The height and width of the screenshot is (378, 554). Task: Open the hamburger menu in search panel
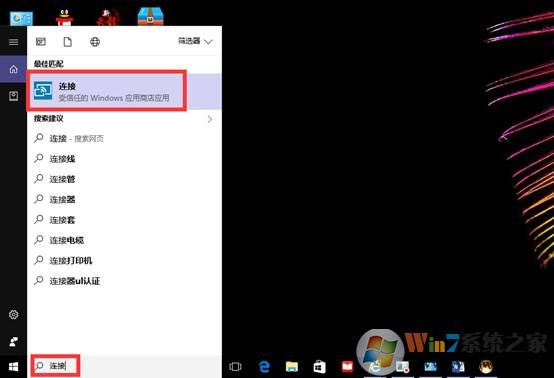point(13,42)
